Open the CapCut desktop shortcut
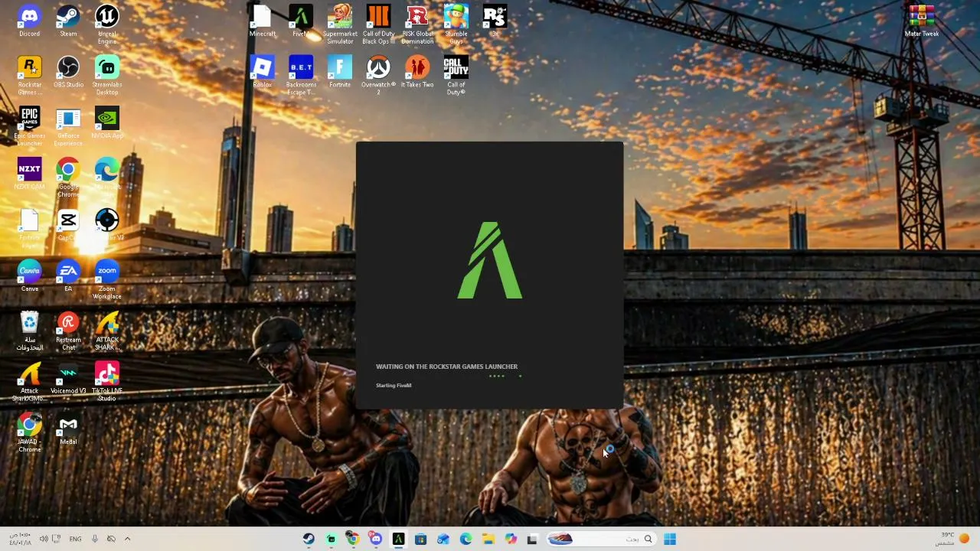Image resolution: width=980 pixels, height=551 pixels. pyautogui.click(x=68, y=225)
